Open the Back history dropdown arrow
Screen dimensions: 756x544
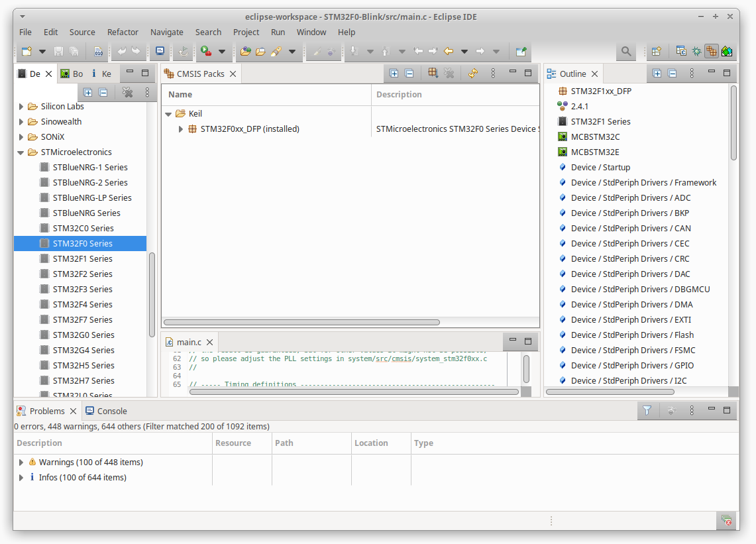[464, 52]
